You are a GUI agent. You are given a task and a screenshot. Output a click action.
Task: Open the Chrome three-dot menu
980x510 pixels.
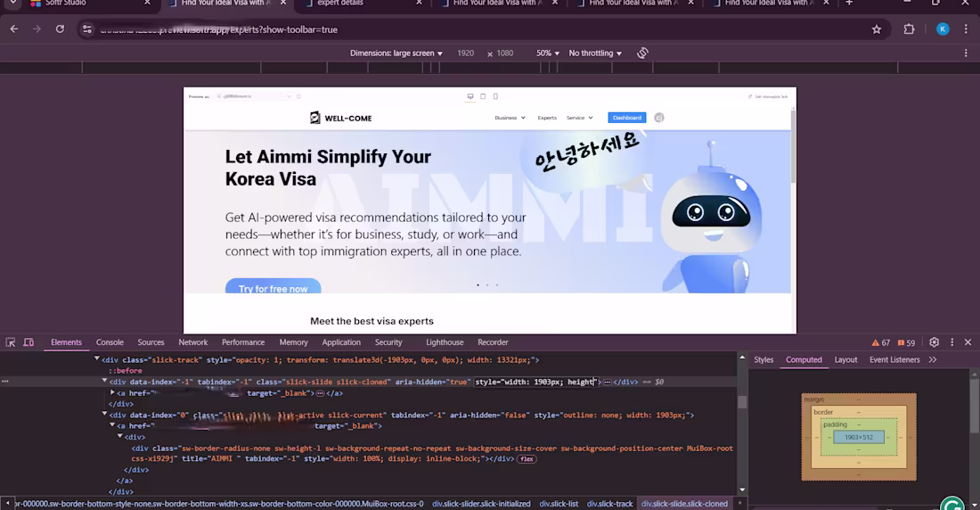coord(966,29)
